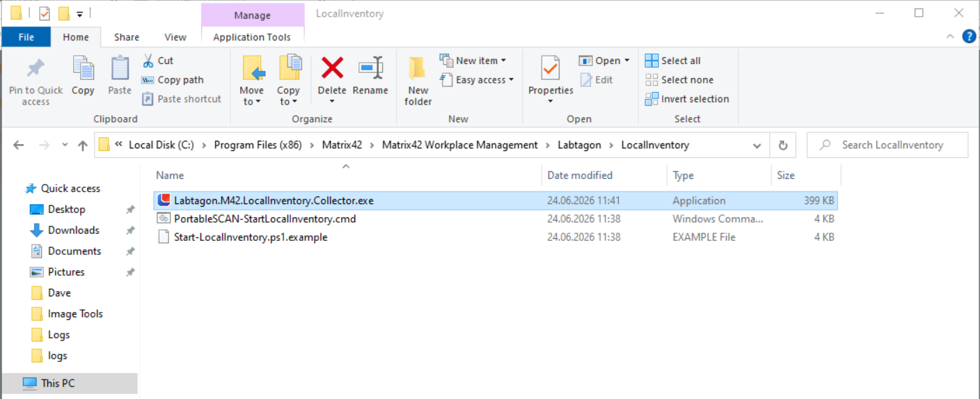
Task: Select Labtagon.M42.LocalInventory.Collector.exe file
Action: 495,201
